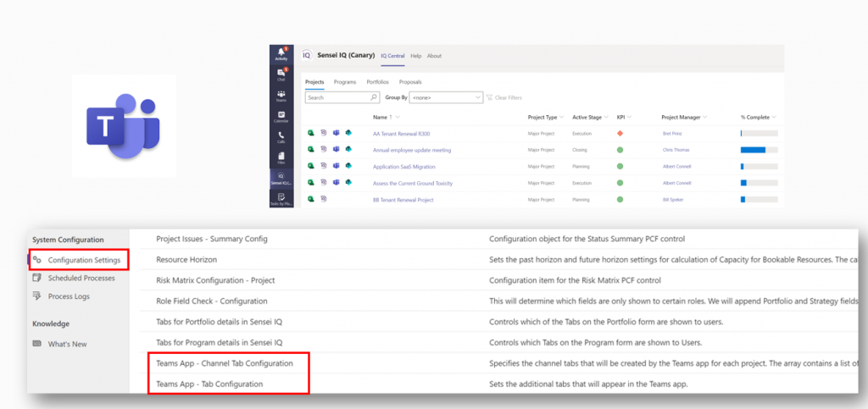This screenshot has height=409, width=868.
Task: Open the Group By dropdown
Action: tap(446, 97)
